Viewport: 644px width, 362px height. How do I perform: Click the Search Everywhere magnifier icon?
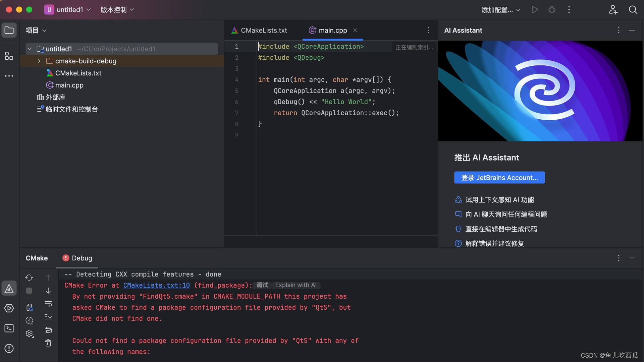click(633, 10)
